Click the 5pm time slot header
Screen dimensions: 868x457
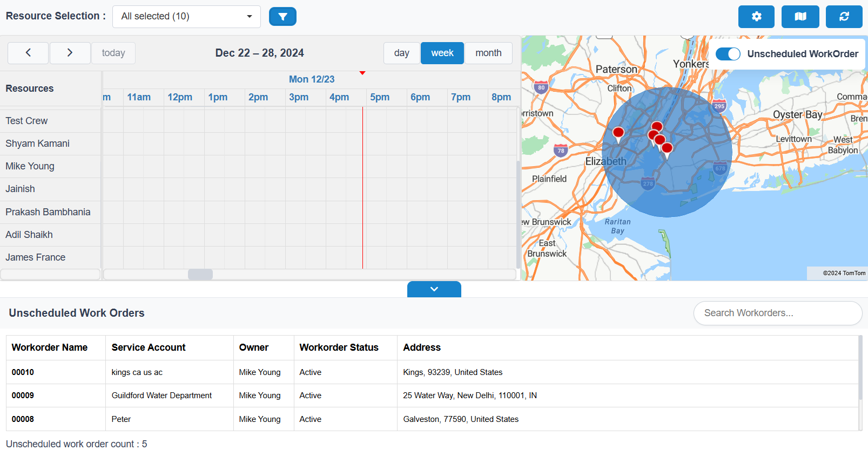380,97
